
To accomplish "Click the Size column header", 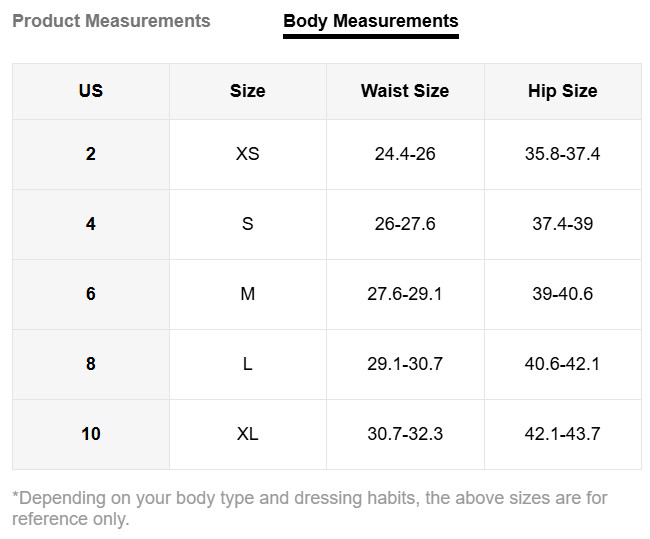I will point(247,91).
